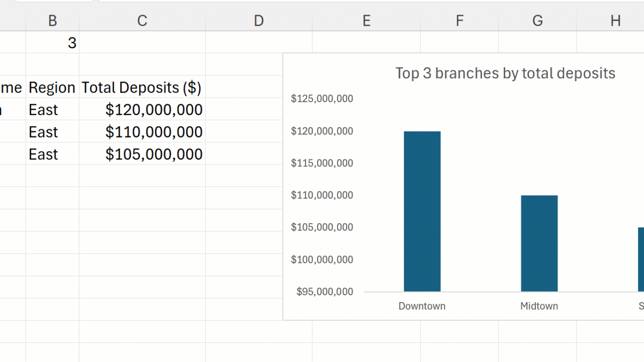Select column G header
The width and height of the screenshot is (644, 362).
click(537, 21)
